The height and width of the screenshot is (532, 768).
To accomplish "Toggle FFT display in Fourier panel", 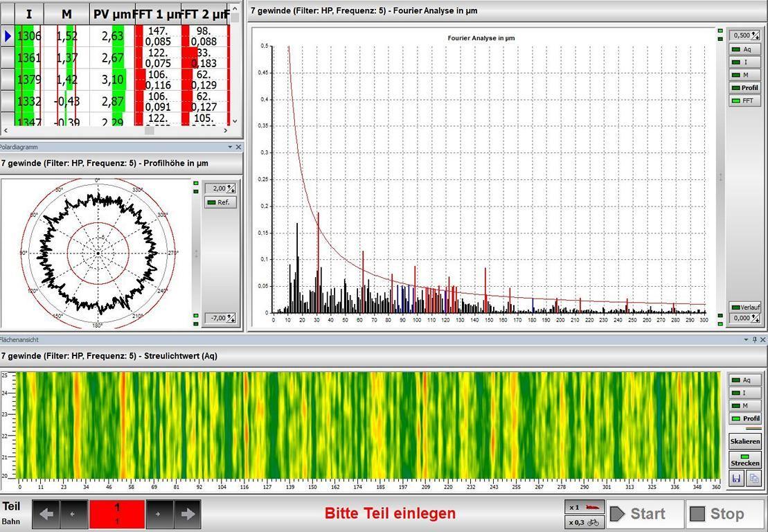I will click(x=744, y=101).
